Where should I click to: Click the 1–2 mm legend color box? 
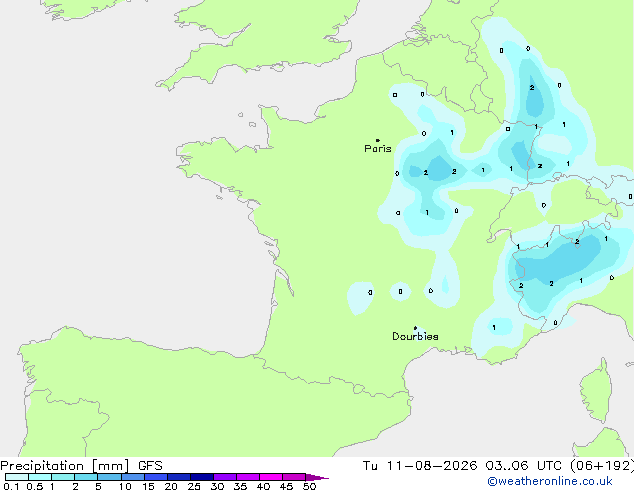tap(63, 477)
